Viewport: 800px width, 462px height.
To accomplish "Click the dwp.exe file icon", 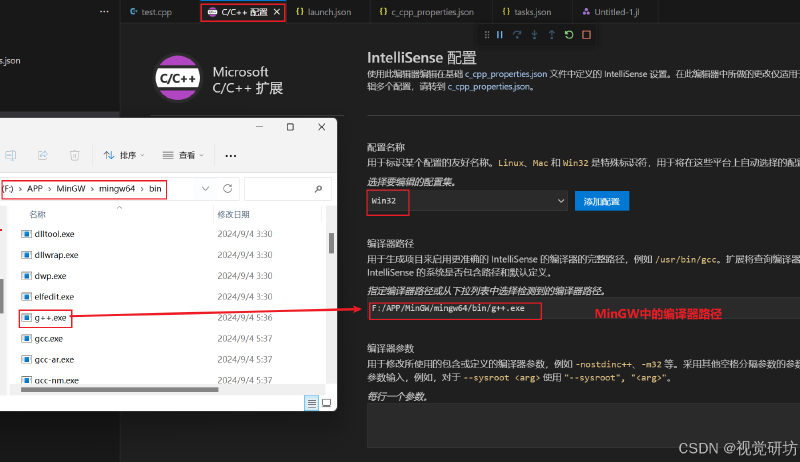I will 27,276.
